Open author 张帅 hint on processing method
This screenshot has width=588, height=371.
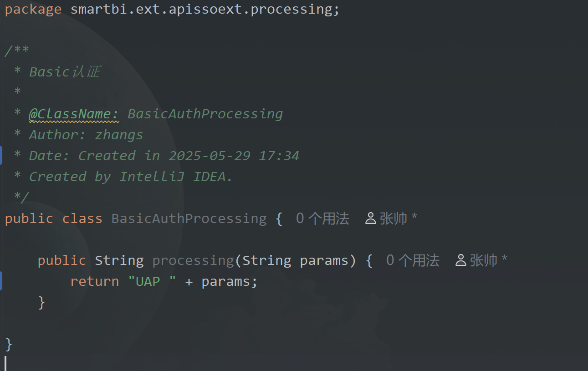coord(484,260)
